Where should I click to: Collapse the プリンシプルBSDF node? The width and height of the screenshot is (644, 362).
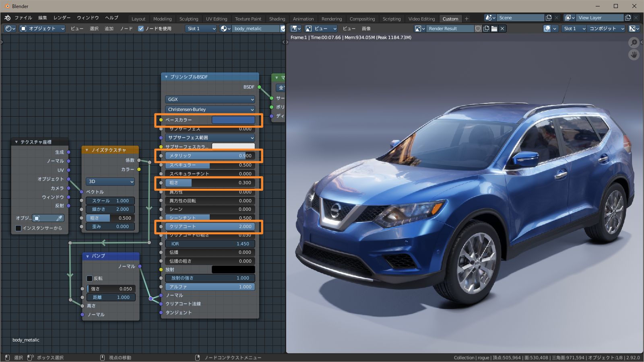pyautogui.click(x=166, y=77)
